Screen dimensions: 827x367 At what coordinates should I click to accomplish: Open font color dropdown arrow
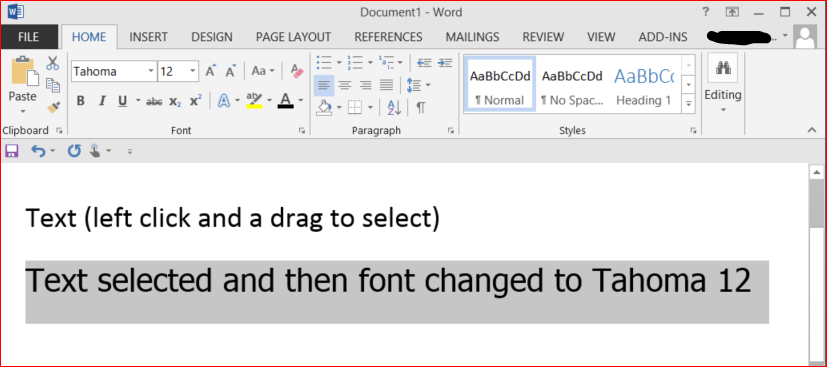coord(301,101)
